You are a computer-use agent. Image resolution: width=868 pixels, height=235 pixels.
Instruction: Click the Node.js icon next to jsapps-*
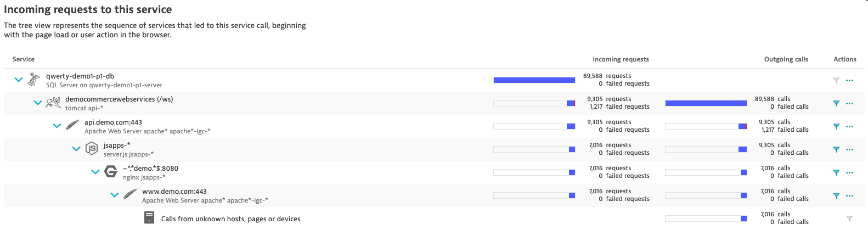(92, 149)
